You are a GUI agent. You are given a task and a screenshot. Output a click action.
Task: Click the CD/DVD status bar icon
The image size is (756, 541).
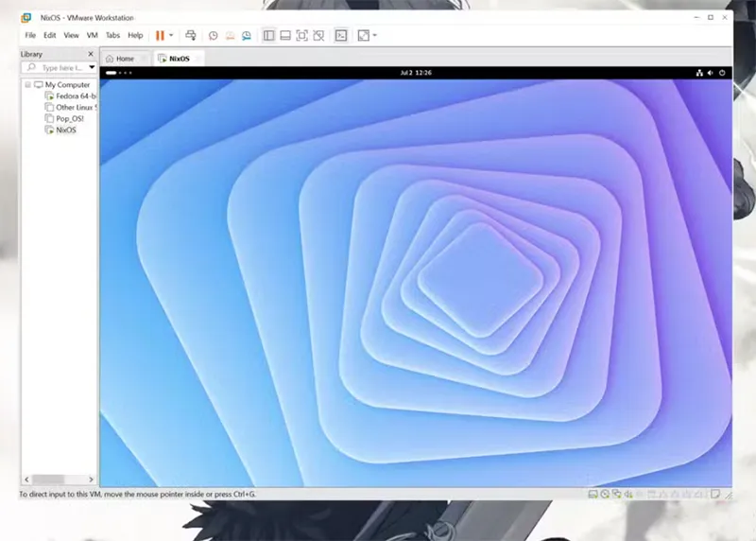click(x=605, y=495)
